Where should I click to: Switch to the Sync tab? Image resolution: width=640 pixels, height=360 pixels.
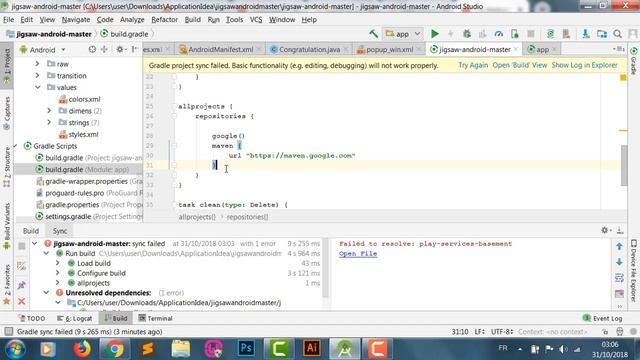click(60, 231)
